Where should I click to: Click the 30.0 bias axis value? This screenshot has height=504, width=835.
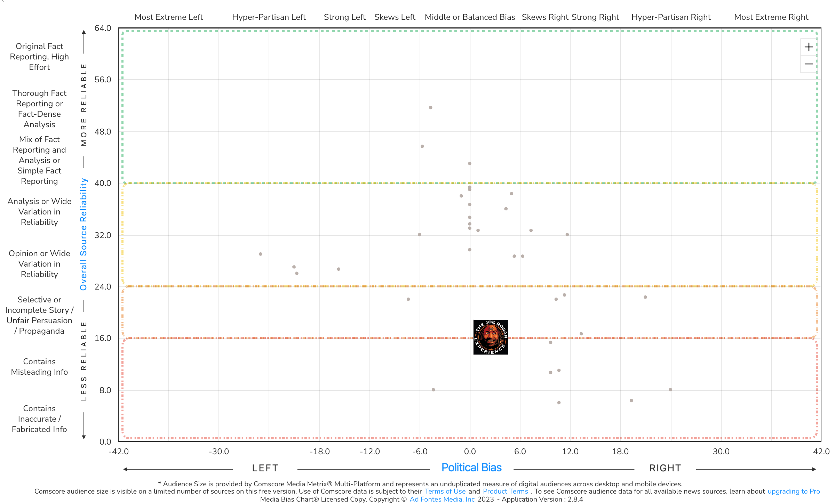coord(721,452)
